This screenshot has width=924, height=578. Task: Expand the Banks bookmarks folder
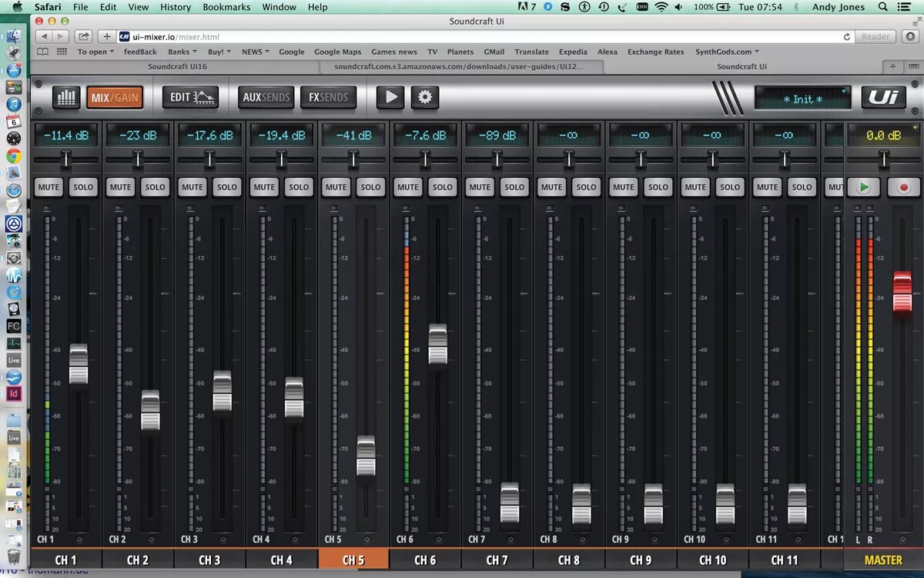click(182, 52)
